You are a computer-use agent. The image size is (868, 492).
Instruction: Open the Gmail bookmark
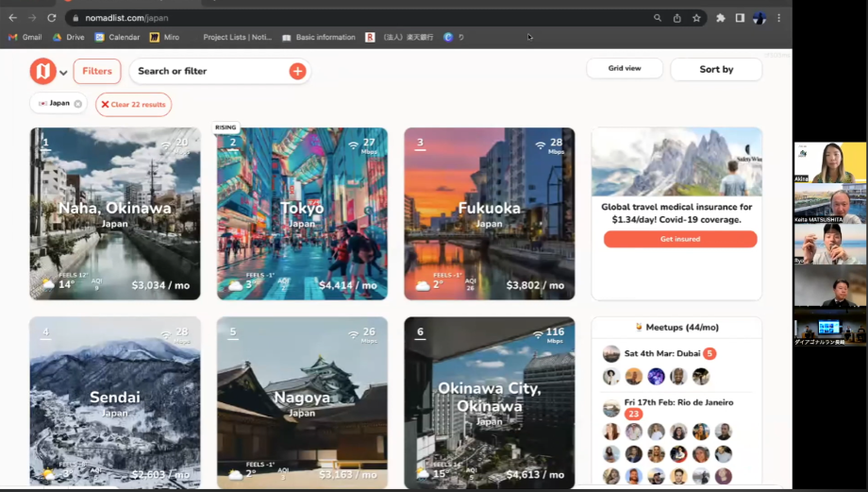[25, 37]
